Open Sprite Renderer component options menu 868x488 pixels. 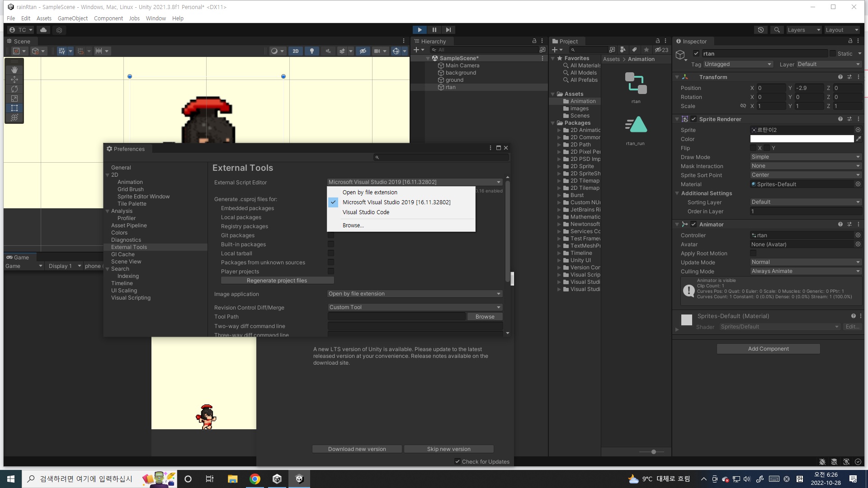(x=859, y=119)
